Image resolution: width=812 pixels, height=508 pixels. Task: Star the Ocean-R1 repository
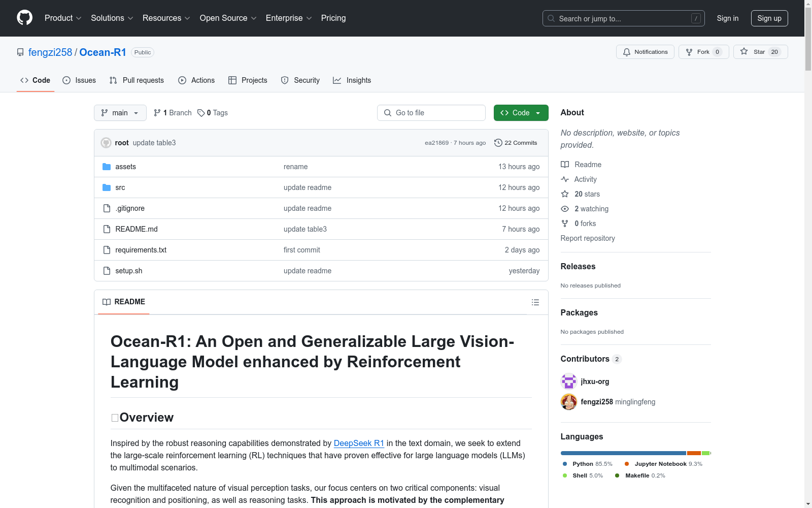click(760, 52)
